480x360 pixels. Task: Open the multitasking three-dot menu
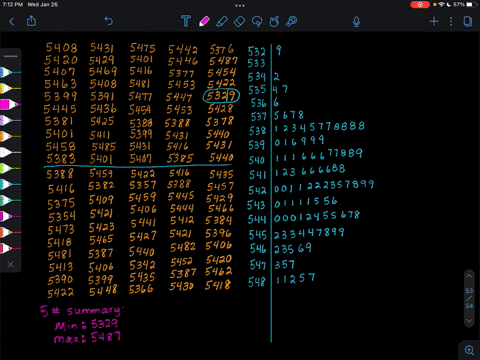coord(240,5)
